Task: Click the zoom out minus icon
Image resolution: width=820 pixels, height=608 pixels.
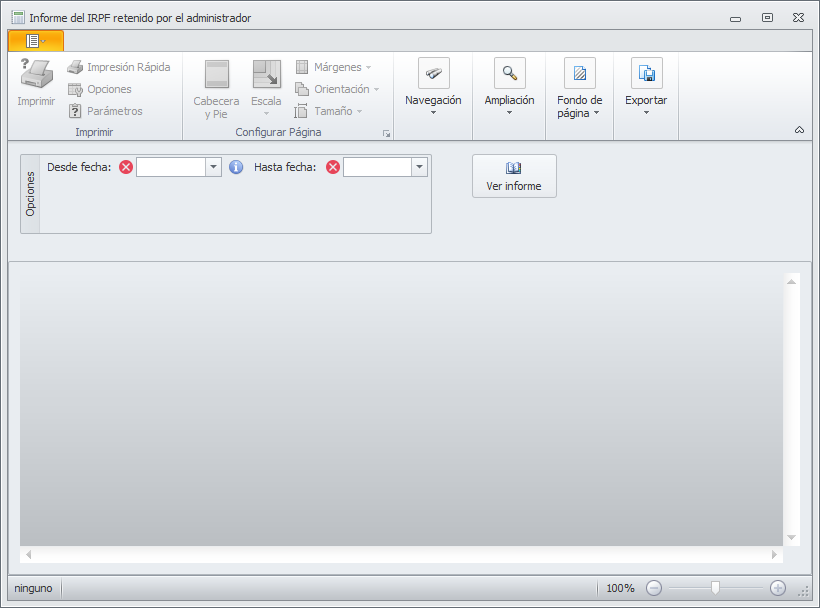Action: 654,588
